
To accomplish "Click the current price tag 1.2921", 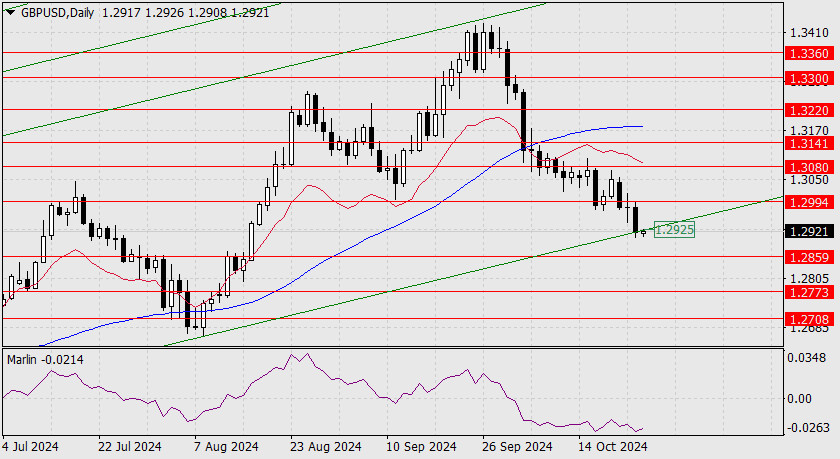I will click(809, 231).
